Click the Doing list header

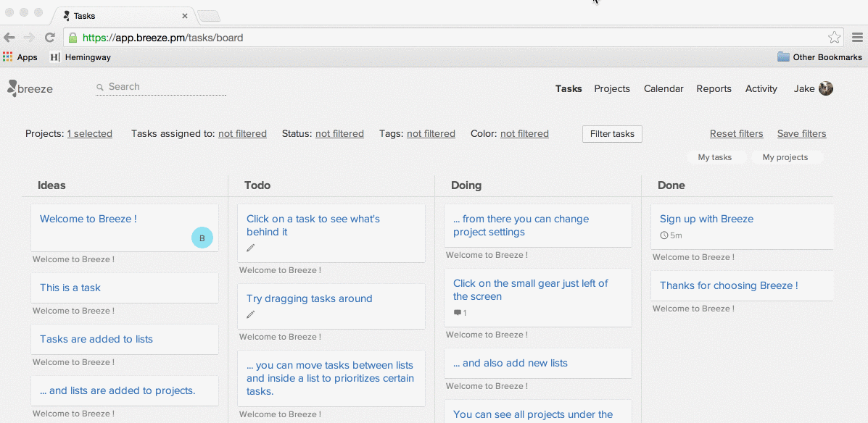coord(466,185)
